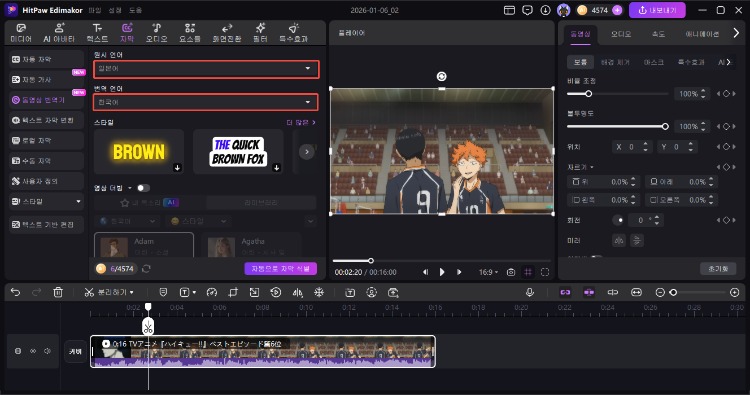Zoom in the timeline with plus icon
This screenshot has height=395, width=750.
[735, 292]
